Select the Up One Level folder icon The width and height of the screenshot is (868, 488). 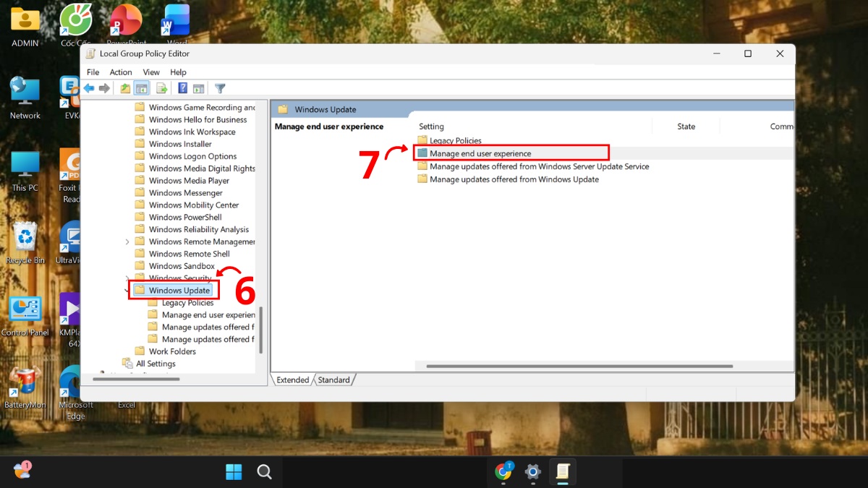coord(125,88)
